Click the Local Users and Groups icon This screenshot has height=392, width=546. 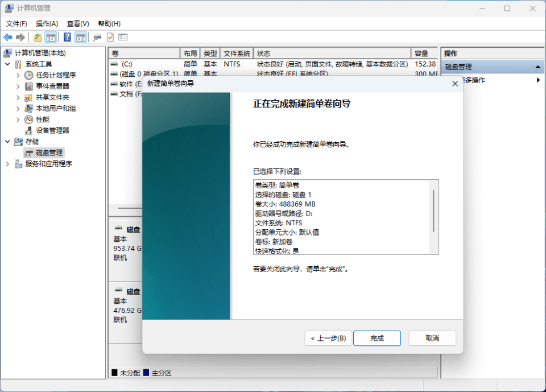(x=28, y=108)
